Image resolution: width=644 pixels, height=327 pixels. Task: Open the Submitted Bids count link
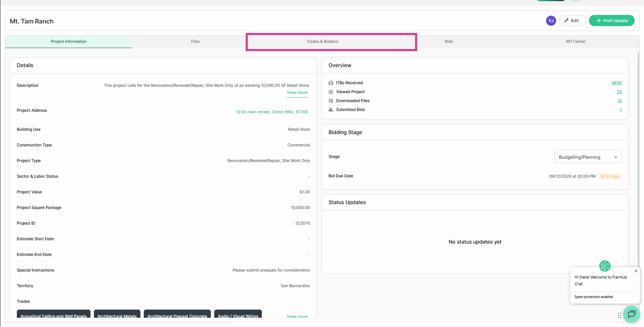tap(621, 110)
